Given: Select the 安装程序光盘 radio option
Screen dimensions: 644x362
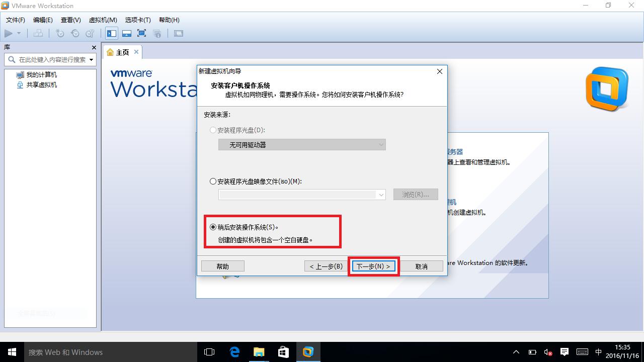Looking at the screenshot, I should point(213,130).
